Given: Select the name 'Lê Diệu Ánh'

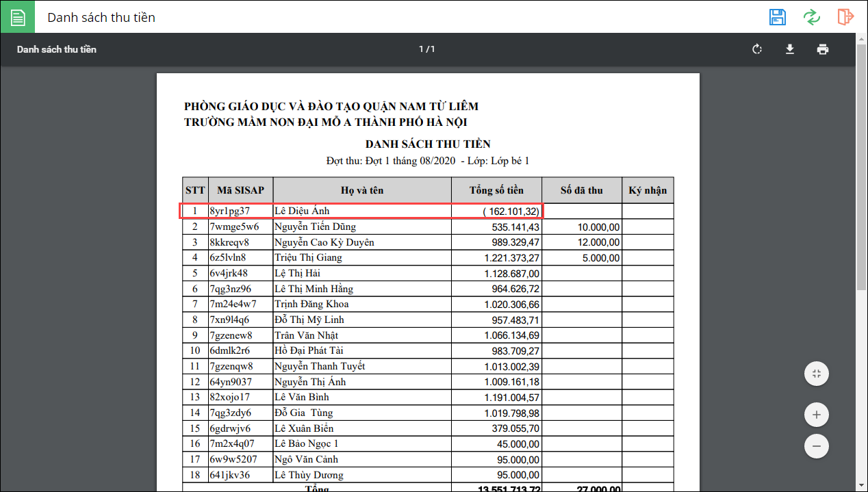Looking at the screenshot, I should [302, 211].
